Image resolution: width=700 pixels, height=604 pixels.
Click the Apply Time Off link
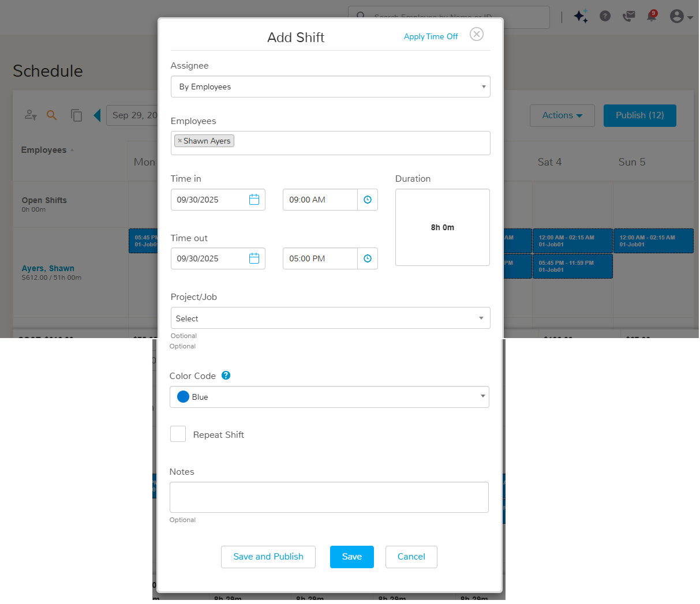(x=431, y=36)
